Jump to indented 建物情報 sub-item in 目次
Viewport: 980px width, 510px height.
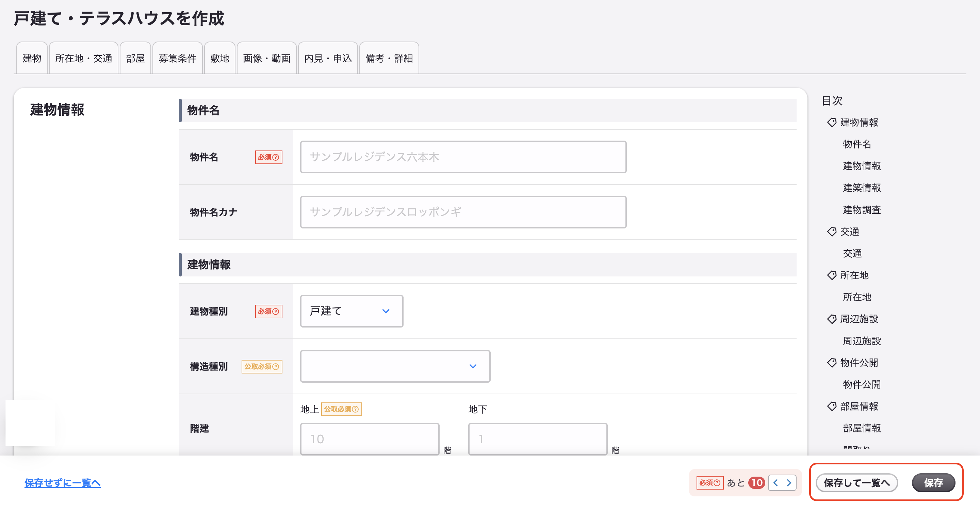[x=862, y=166]
